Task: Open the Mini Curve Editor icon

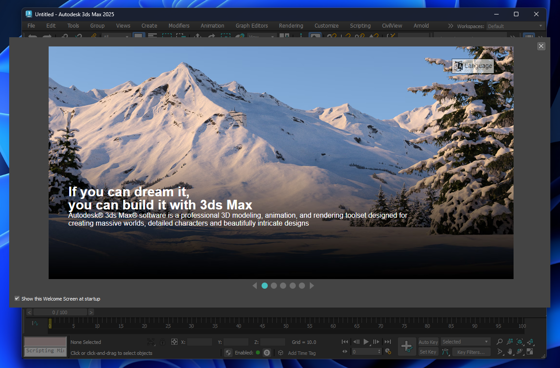Action: click(35, 323)
